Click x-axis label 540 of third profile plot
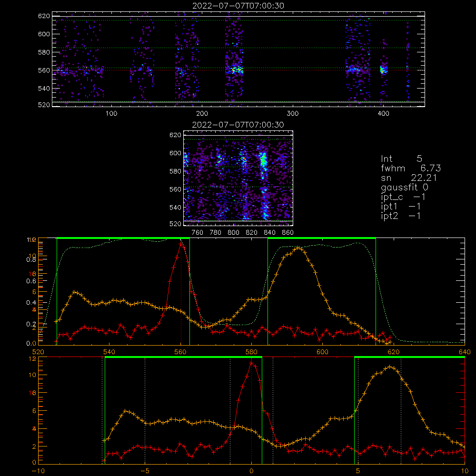 (109, 352)
